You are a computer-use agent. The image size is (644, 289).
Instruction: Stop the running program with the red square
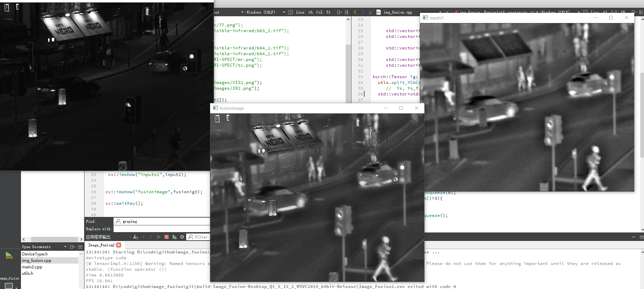coord(167,237)
